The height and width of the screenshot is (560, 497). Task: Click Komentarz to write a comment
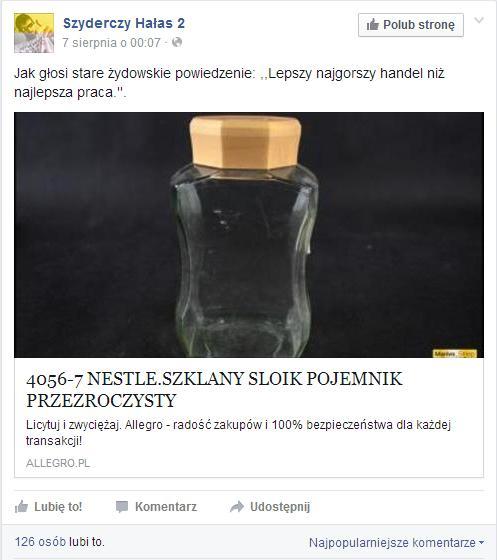(x=156, y=506)
